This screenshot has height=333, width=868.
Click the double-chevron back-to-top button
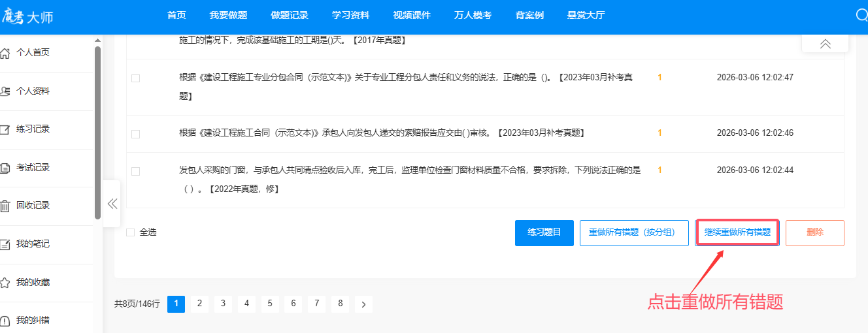(826, 44)
